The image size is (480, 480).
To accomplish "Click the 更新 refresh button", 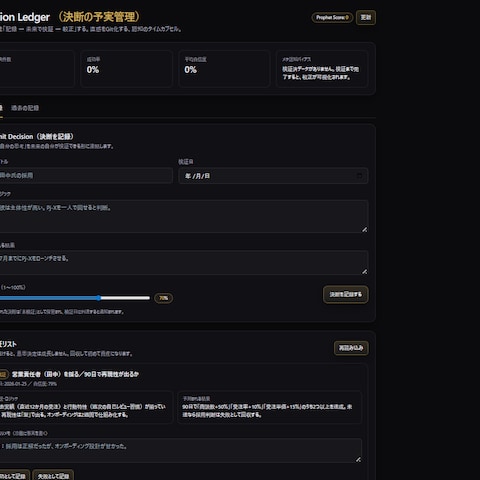I will click(366, 17).
